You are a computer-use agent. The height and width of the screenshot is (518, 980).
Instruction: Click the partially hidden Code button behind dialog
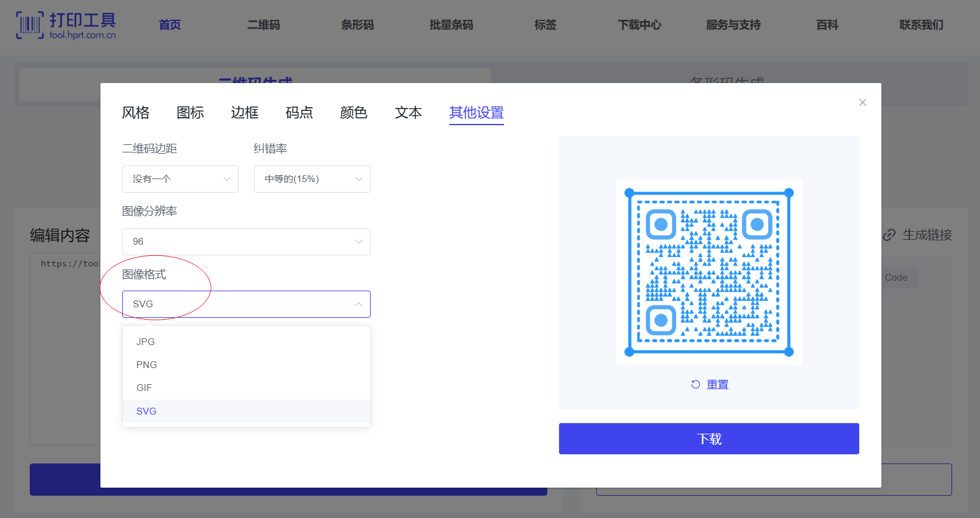(x=899, y=278)
